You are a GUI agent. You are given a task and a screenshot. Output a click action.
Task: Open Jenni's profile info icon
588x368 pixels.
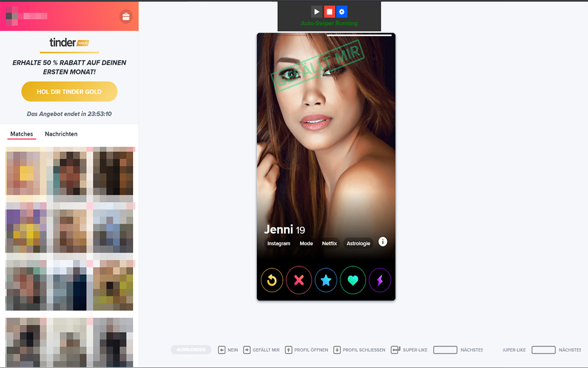(x=383, y=242)
